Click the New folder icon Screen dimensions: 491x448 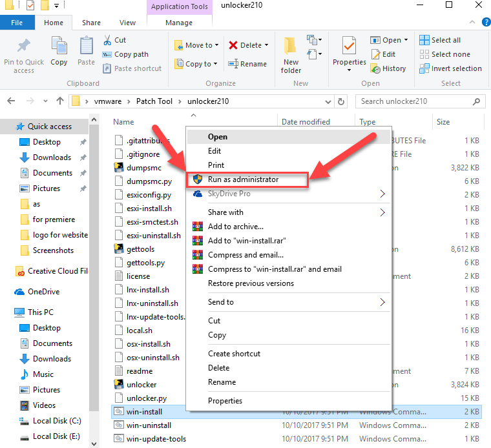click(x=291, y=46)
